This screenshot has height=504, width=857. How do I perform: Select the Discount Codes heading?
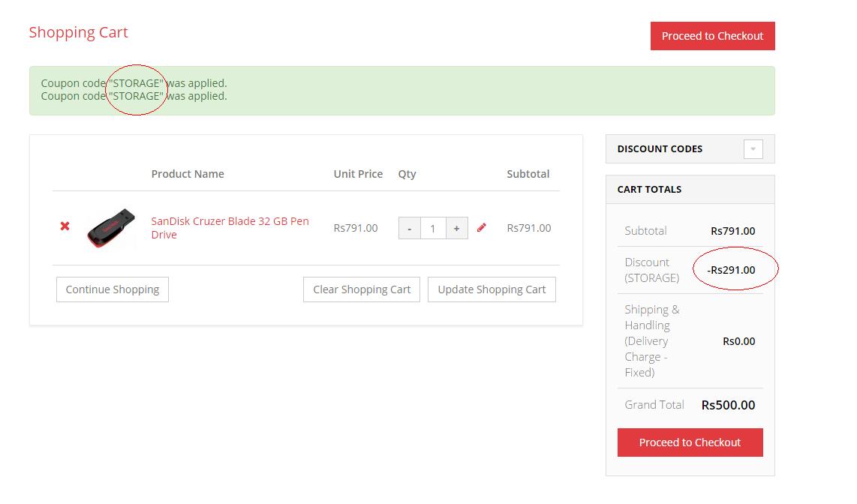tap(660, 149)
